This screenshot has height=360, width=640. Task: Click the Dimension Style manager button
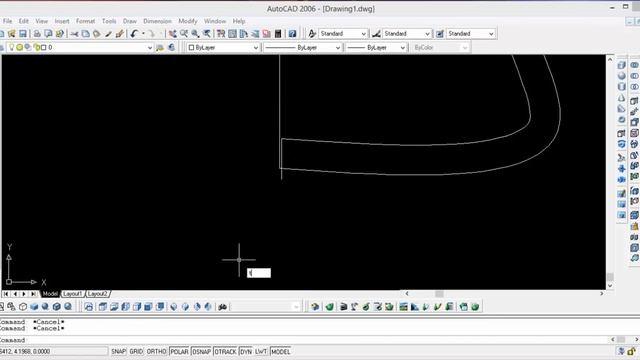click(376, 33)
